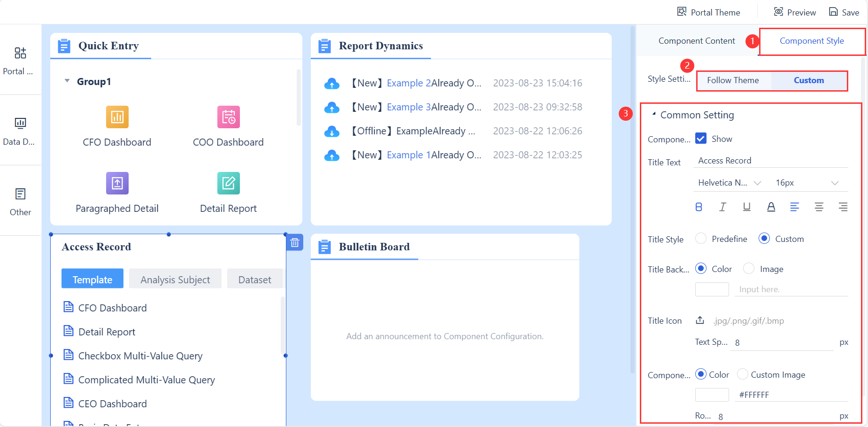Switch to the Component Content tab
The height and width of the screenshot is (427, 868).
pos(697,41)
